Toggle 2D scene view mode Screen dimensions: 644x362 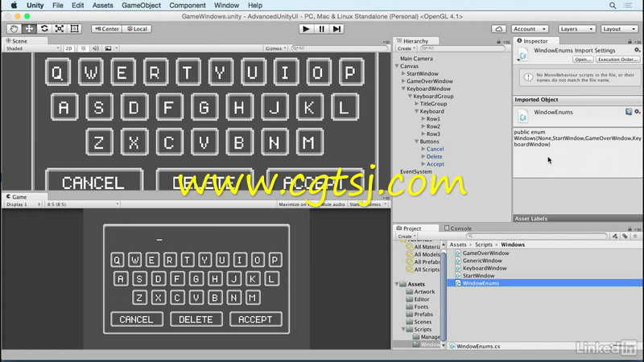coord(68,48)
